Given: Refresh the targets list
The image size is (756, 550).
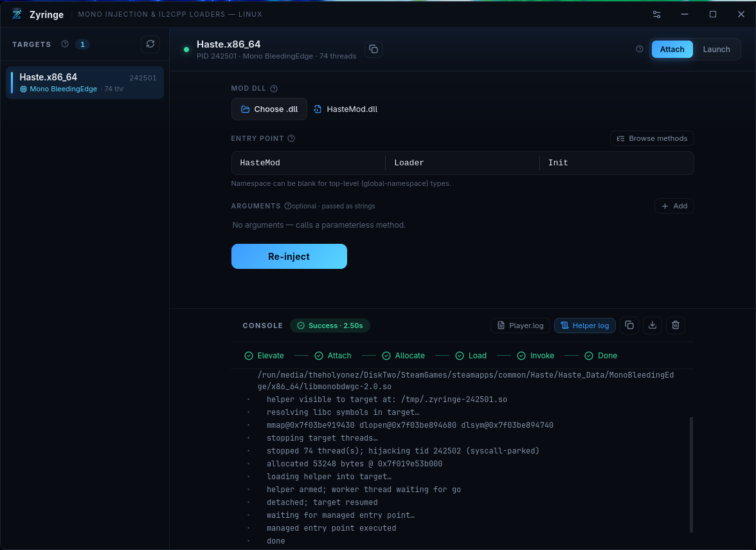Looking at the screenshot, I should click(150, 44).
